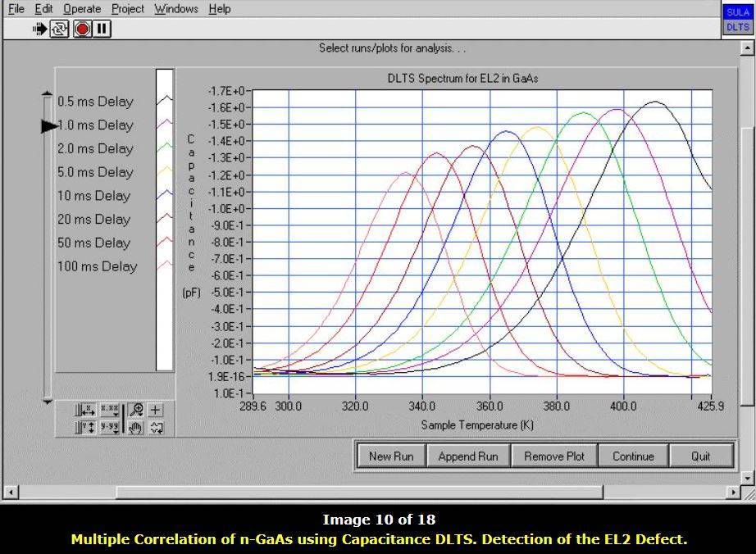Click the plot selector slider up arrow

point(48,94)
